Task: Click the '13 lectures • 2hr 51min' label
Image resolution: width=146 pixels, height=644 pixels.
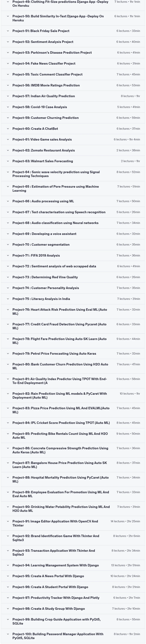Action: tap(125, 565)
